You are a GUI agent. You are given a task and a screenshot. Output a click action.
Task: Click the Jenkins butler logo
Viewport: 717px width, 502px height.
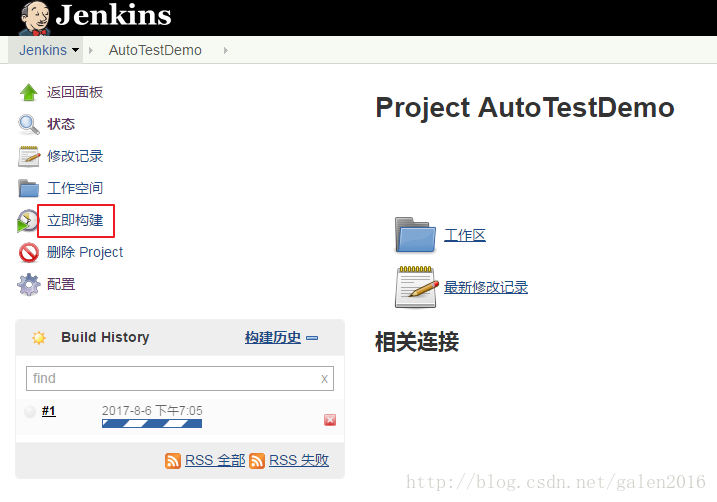(x=34, y=18)
